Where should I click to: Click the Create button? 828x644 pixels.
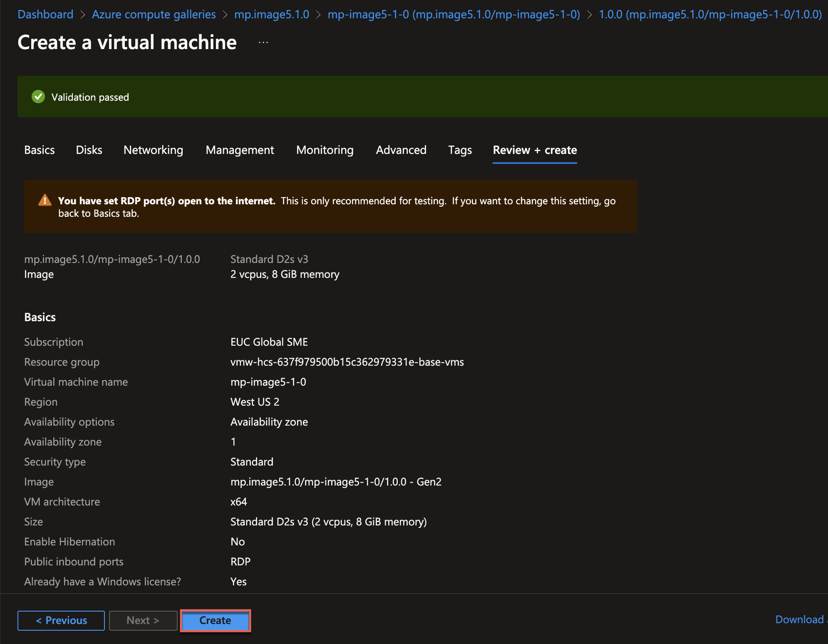[215, 621]
